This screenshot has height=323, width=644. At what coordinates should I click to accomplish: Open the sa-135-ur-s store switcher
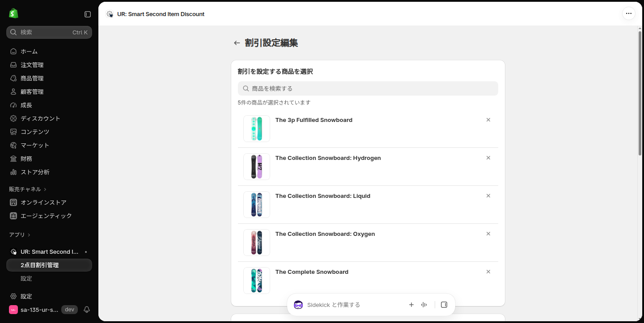[x=43, y=310]
